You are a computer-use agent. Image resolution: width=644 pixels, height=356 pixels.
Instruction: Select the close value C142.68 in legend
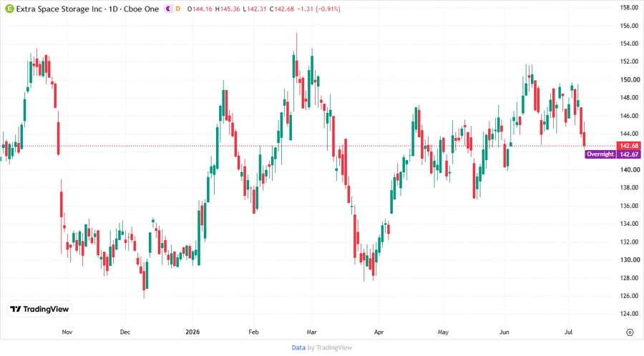point(282,9)
